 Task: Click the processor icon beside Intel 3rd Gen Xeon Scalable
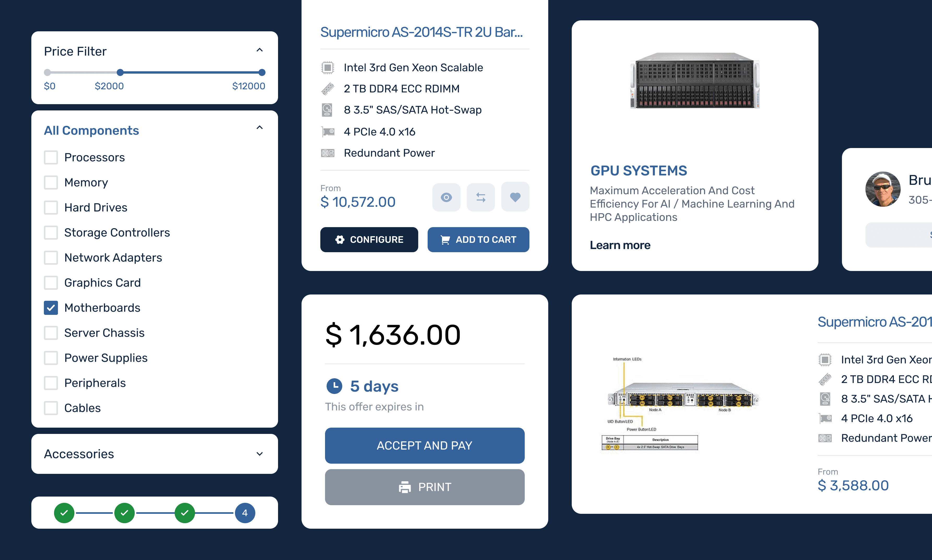coord(328,68)
